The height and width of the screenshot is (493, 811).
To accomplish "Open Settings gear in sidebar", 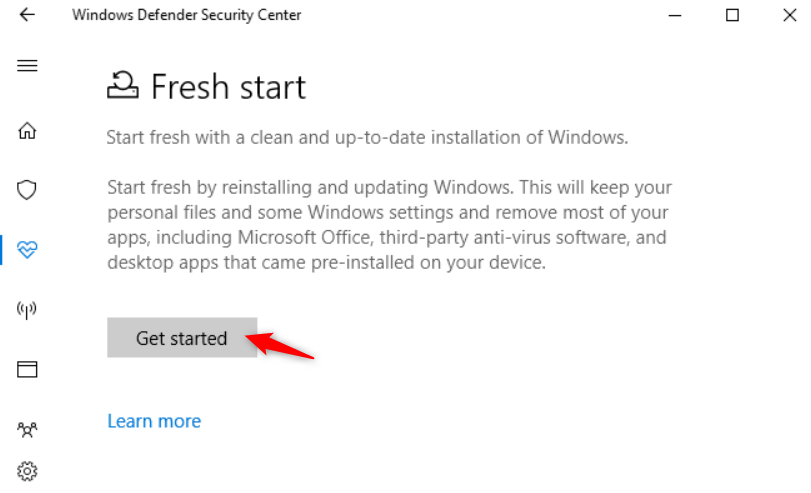I will point(27,470).
